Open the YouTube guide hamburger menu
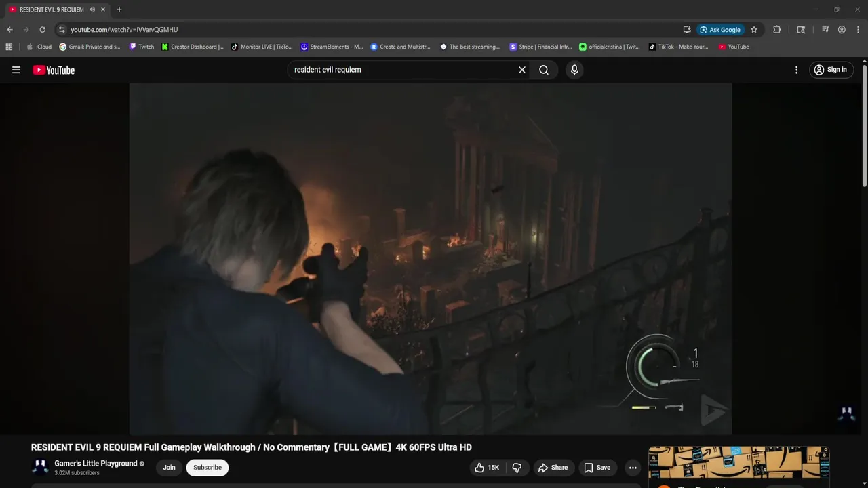This screenshot has width=868, height=488. [16, 70]
